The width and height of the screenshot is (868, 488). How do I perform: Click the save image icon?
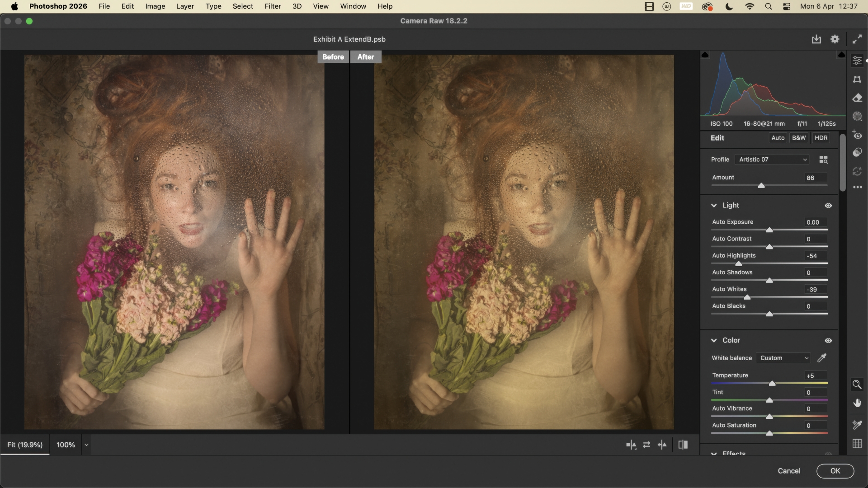click(x=816, y=39)
